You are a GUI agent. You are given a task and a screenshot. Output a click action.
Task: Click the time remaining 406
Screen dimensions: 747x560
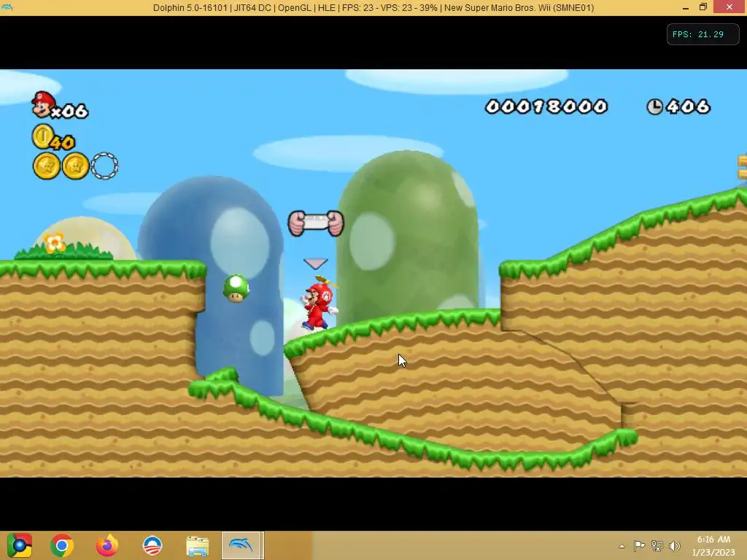pyautogui.click(x=689, y=106)
